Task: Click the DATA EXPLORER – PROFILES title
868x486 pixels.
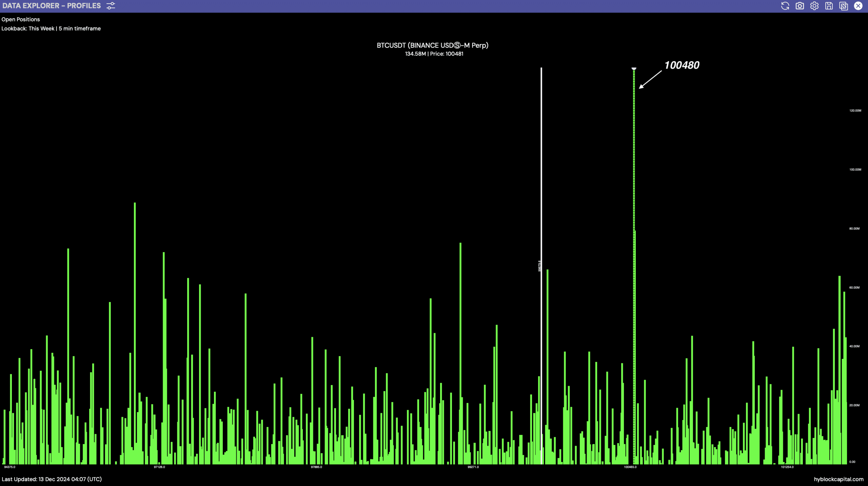Action: tap(52, 6)
